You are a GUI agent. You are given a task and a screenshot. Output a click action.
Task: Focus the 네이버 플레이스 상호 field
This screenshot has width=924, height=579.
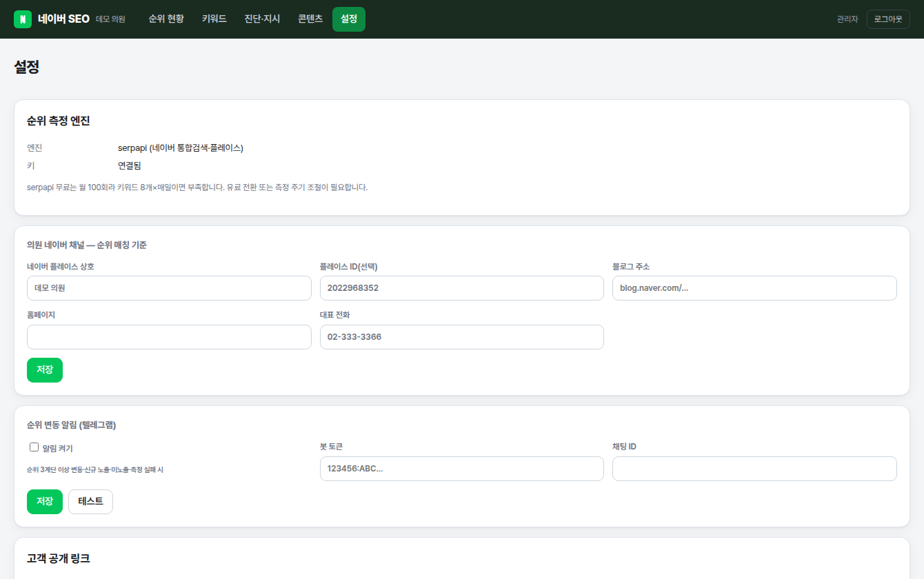coord(169,288)
